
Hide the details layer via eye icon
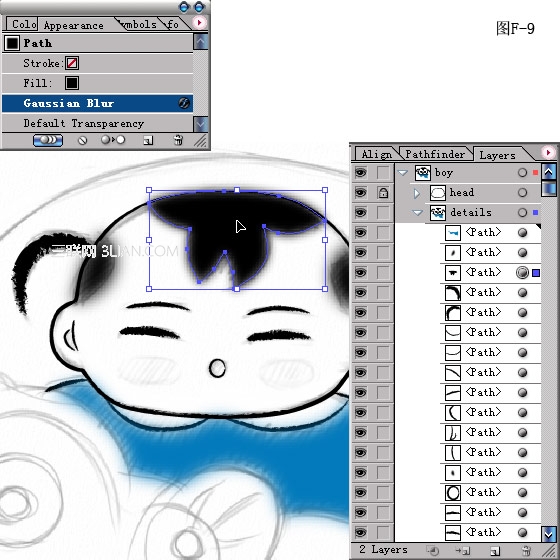tap(361, 213)
